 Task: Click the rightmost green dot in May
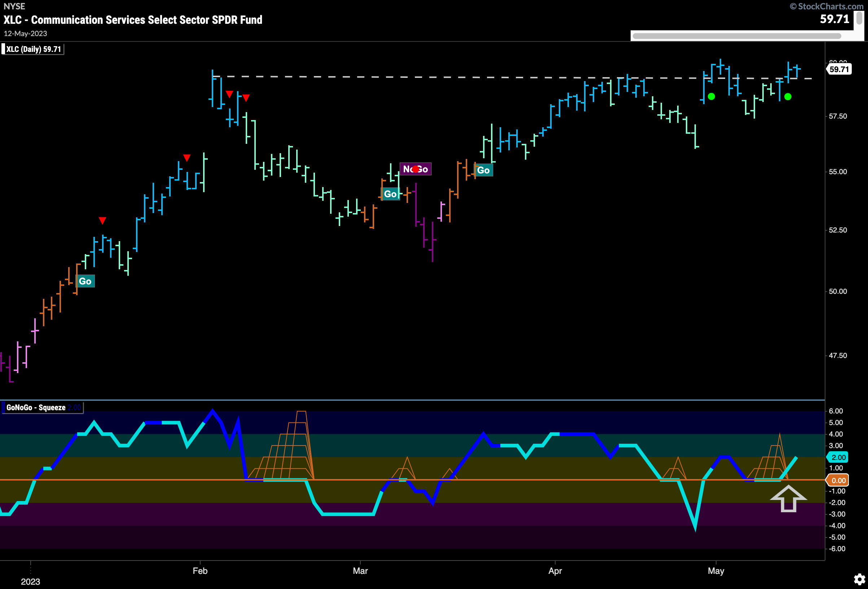[788, 97]
